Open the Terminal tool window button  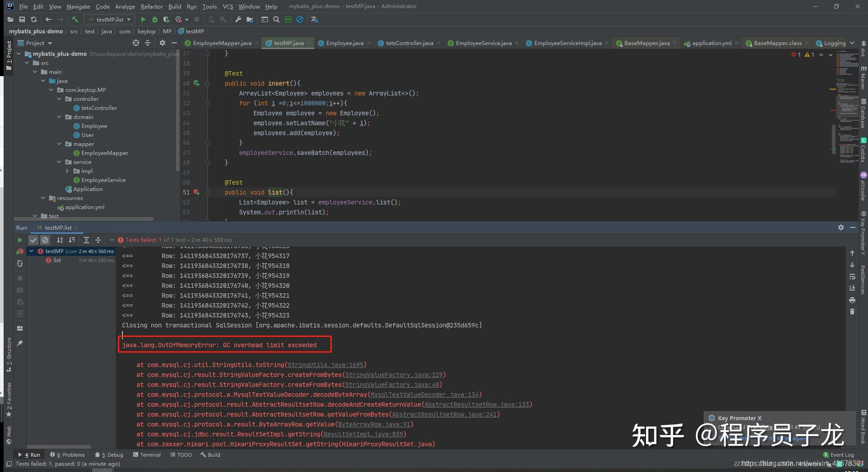(x=146, y=455)
